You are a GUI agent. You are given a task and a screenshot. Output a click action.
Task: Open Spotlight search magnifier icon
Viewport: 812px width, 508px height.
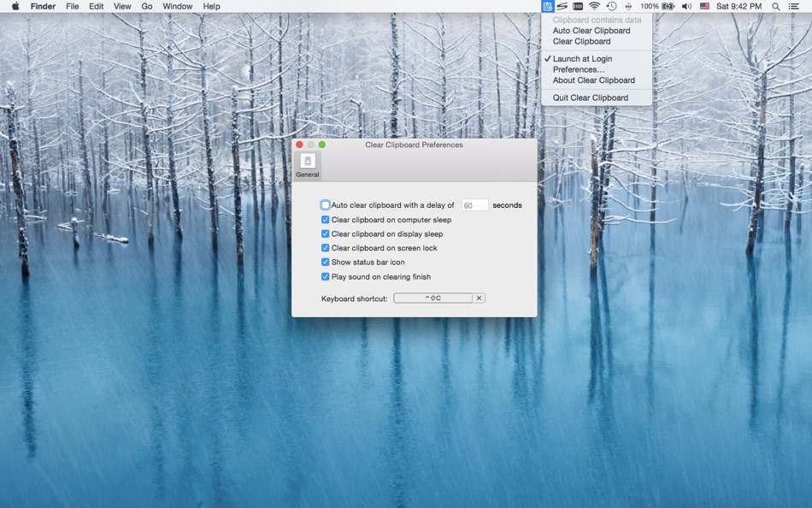[x=776, y=6]
